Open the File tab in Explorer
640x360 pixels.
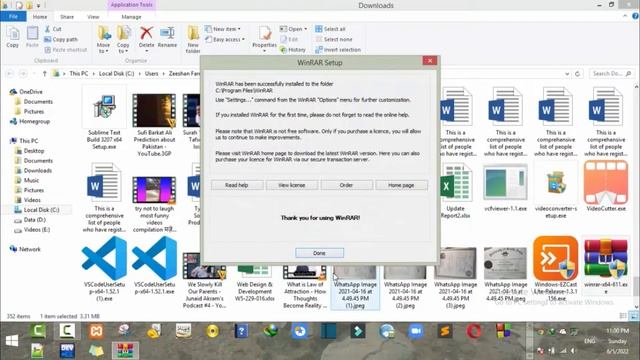[x=13, y=16]
